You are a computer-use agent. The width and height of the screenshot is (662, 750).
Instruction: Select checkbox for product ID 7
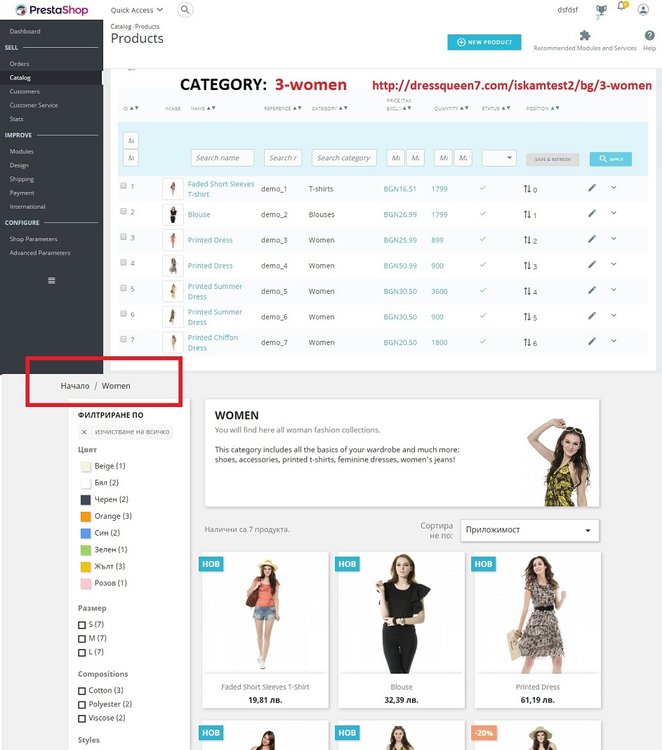coord(123,339)
